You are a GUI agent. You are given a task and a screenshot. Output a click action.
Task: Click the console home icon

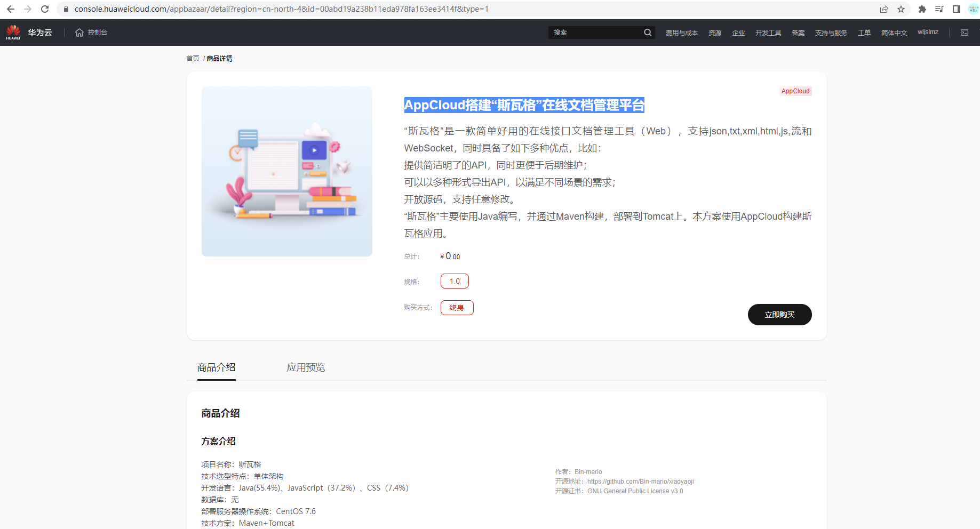(79, 33)
